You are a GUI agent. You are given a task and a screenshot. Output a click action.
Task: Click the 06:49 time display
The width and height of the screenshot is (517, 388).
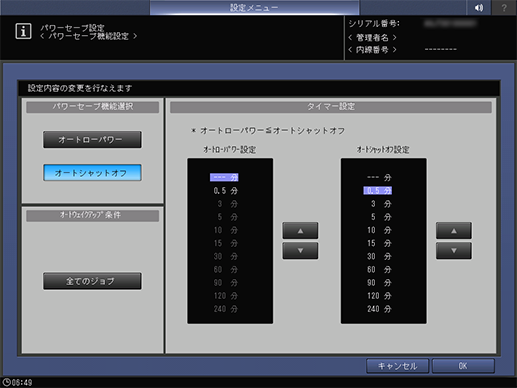click(22, 382)
